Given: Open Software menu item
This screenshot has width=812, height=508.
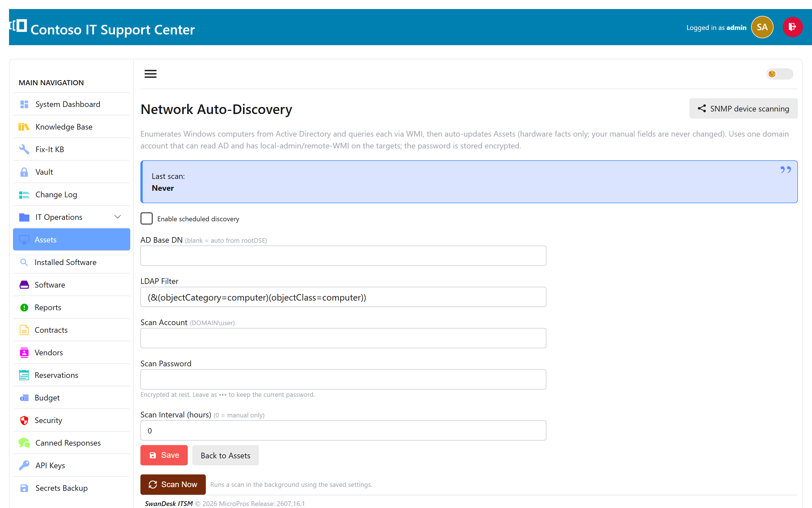Looking at the screenshot, I should point(71,285).
